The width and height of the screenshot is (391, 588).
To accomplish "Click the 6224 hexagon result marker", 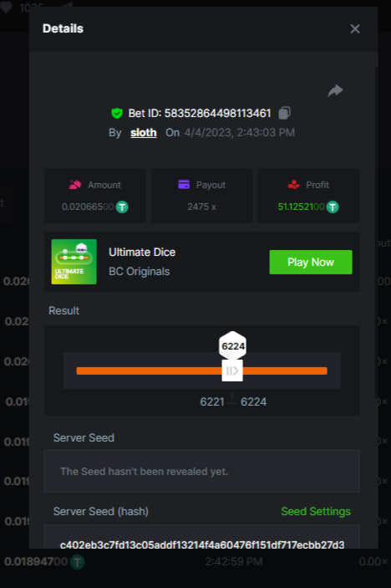I will [x=232, y=345].
